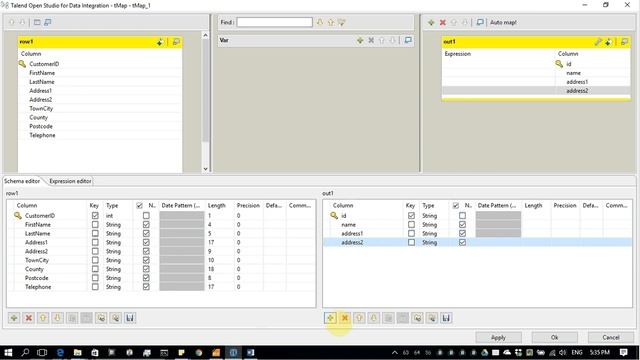This screenshot has height=360, width=640.
Task: Move row1 schema column down
Action: tap(58, 318)
